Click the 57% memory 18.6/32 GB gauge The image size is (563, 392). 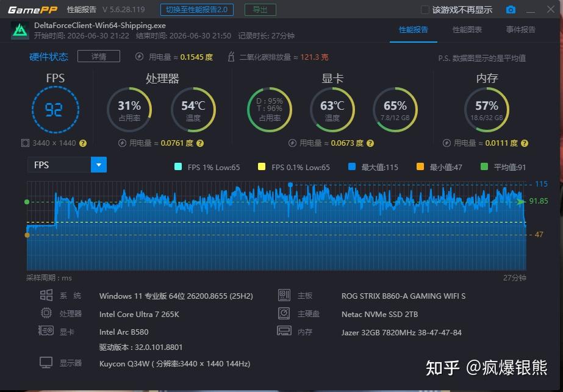pyautogui.click(x=487, y=110)
